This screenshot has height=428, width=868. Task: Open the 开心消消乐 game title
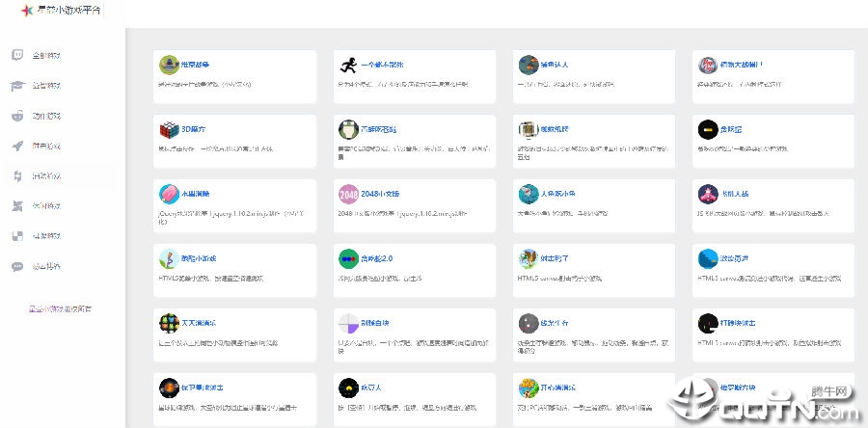click(558, 388)
